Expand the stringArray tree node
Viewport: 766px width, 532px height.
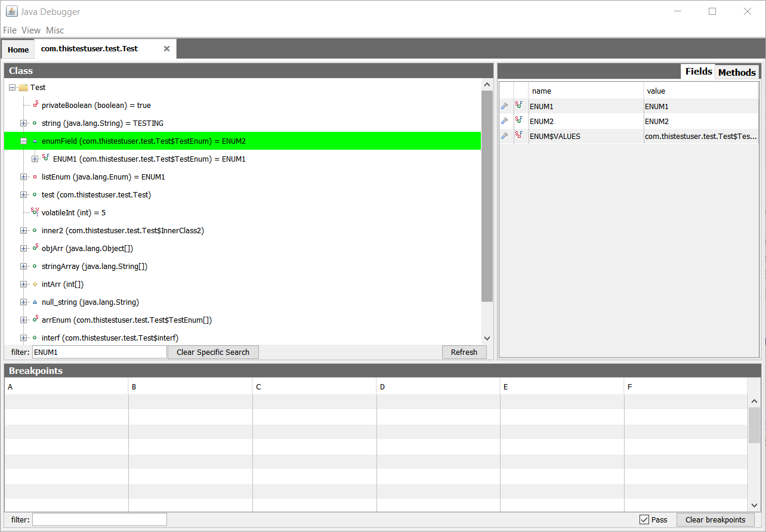coord(24,267)
